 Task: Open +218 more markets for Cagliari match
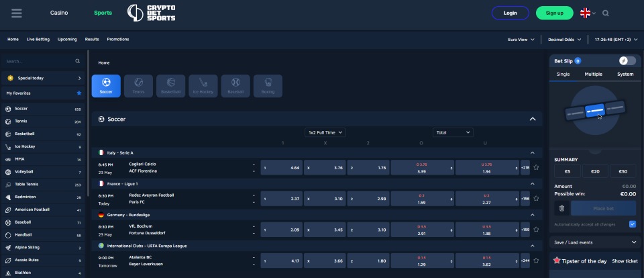(x=525, y=168)
